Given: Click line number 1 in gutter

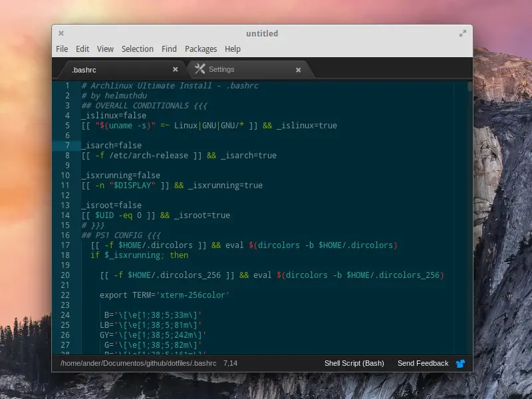Looking at the screenshot, I should click(x=67, y=86).
